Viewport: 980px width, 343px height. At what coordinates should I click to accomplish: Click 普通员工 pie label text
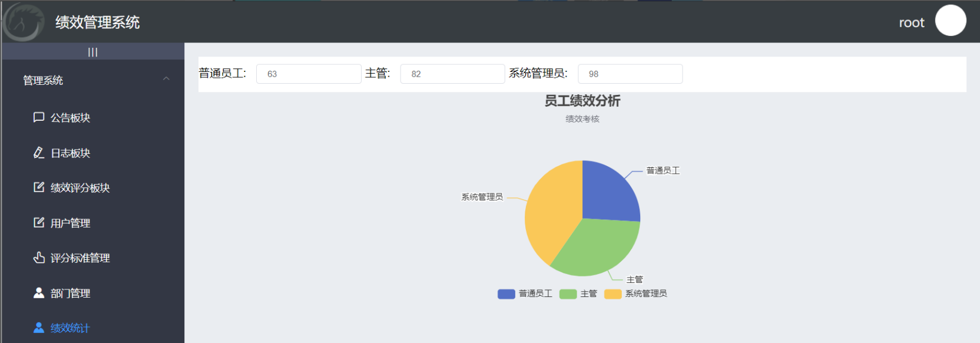[x=663, y=170]
